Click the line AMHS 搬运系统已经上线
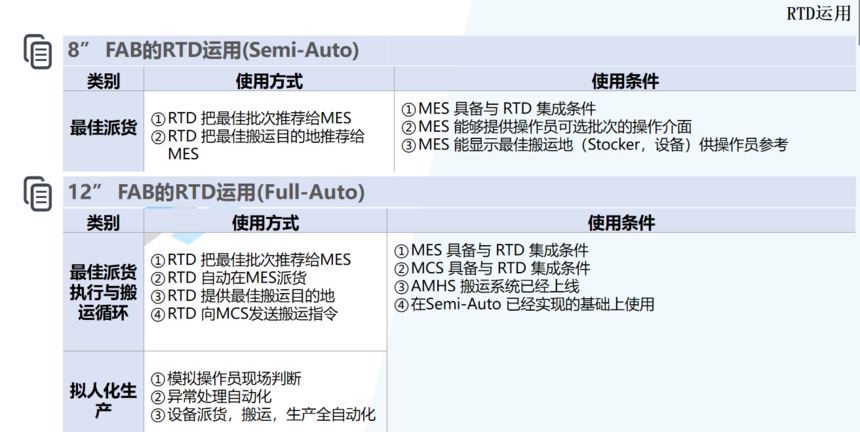Screen dimensions: 860x432 (x=486, y=286)
